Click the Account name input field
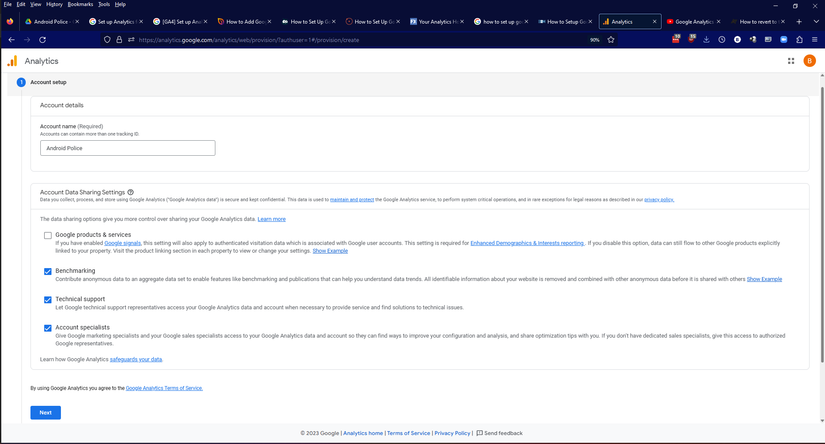Image resolution: width=825 pixels, height=444 pixels. coord(128,148)
